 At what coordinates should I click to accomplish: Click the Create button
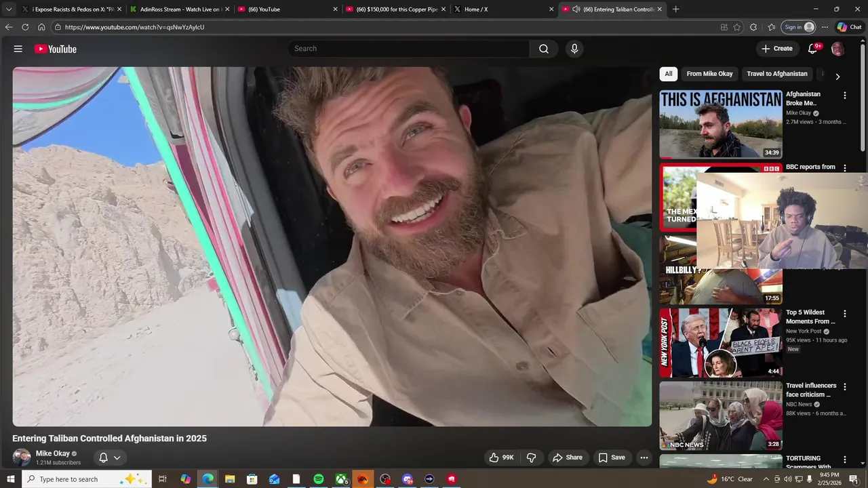777,49
